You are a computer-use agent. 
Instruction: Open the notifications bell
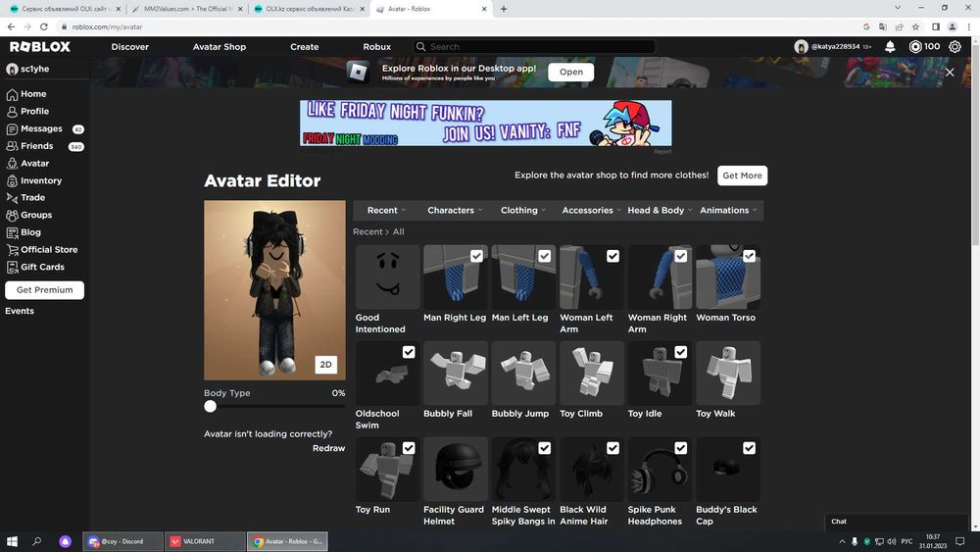[x=890, y=47]
